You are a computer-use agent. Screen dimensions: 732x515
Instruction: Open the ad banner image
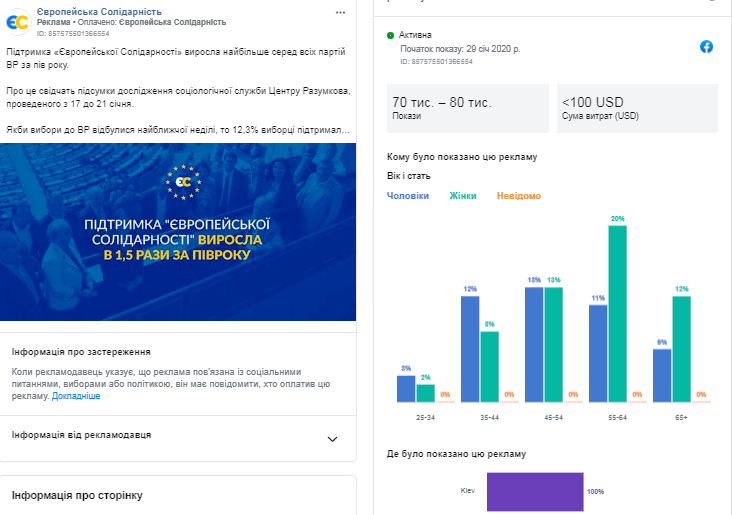(x=178, y=232)
